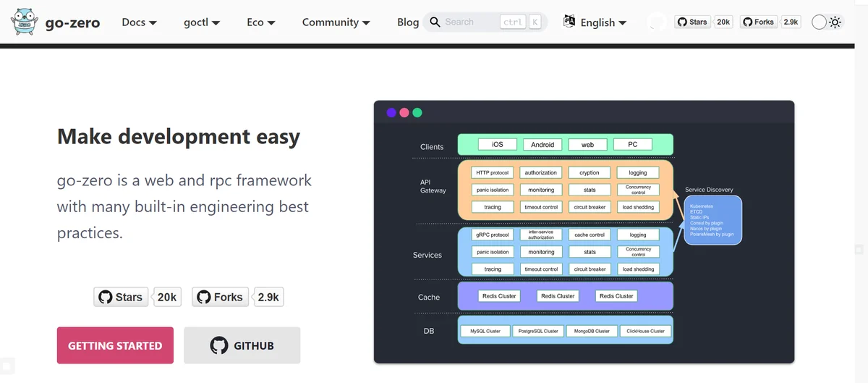Viewport: 868px width, 383px height.
Task: Open the 2.9k forks count in navbar
Action: point(791,22)
